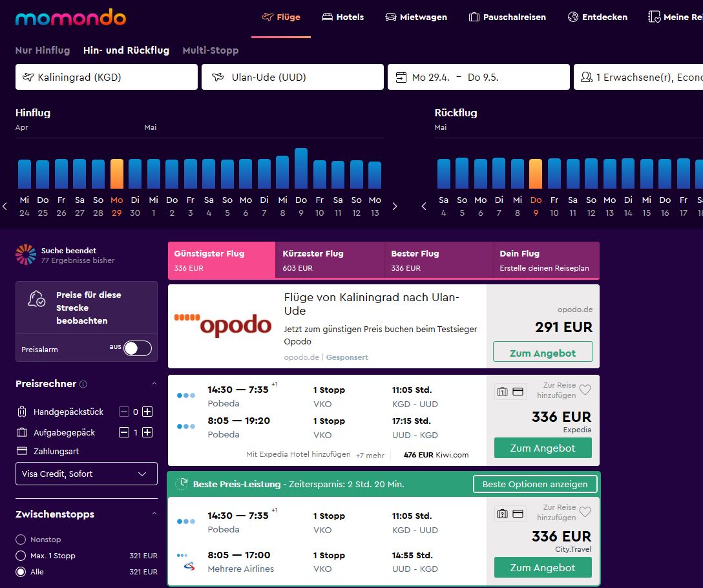Image resolution: width=703 pixels, height=588 pixels.
Task: Collapse the Preisrechner section
Action: pos(154,384)
